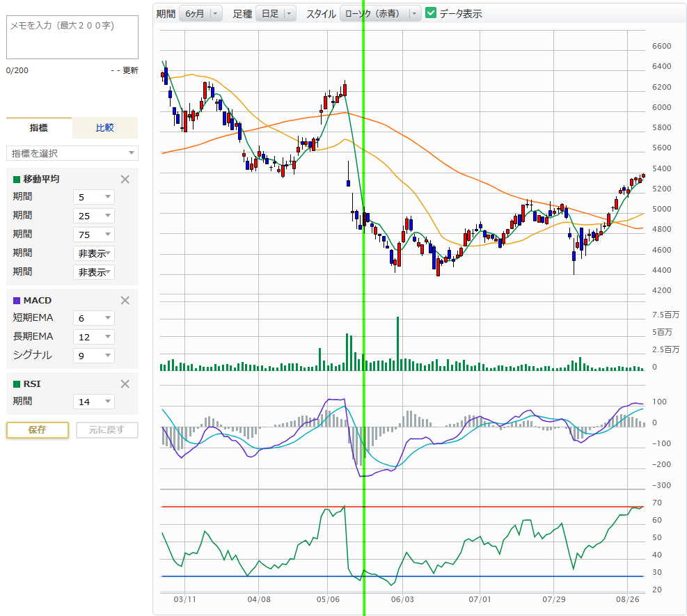Viewport: 687px width, 616px height.
Task: Open the RSI period 14 dropdown
Action: [94, 402]
